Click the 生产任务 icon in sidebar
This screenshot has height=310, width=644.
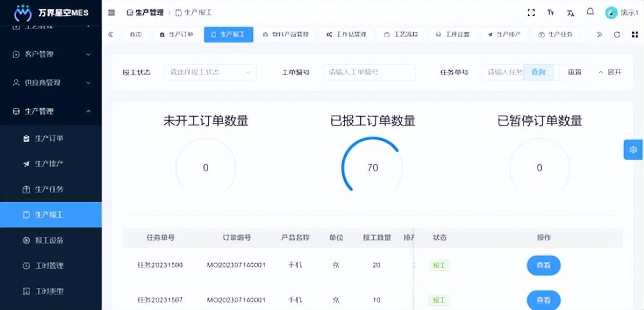(x=27, y=189)
